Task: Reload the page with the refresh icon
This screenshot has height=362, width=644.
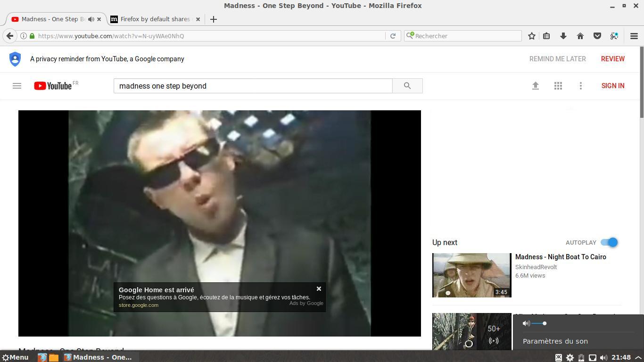Action: coord(393,36)
